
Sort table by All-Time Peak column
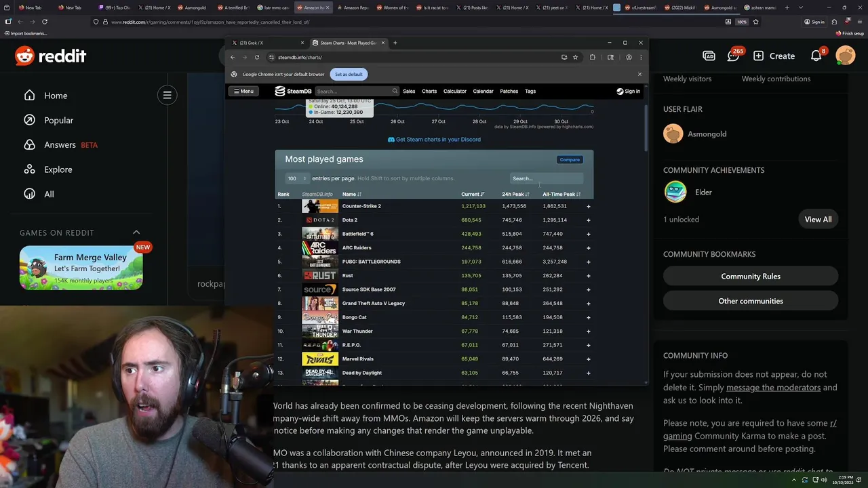point(561,195)
